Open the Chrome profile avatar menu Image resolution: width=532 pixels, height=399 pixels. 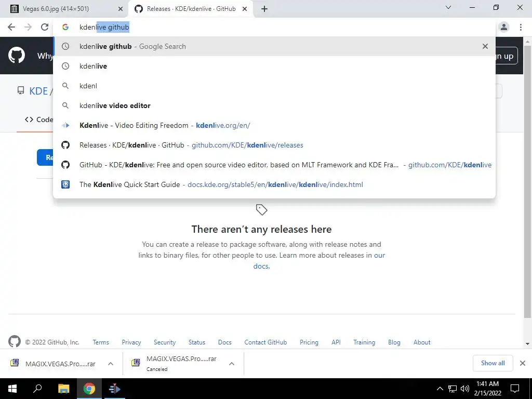pos(504,27)
